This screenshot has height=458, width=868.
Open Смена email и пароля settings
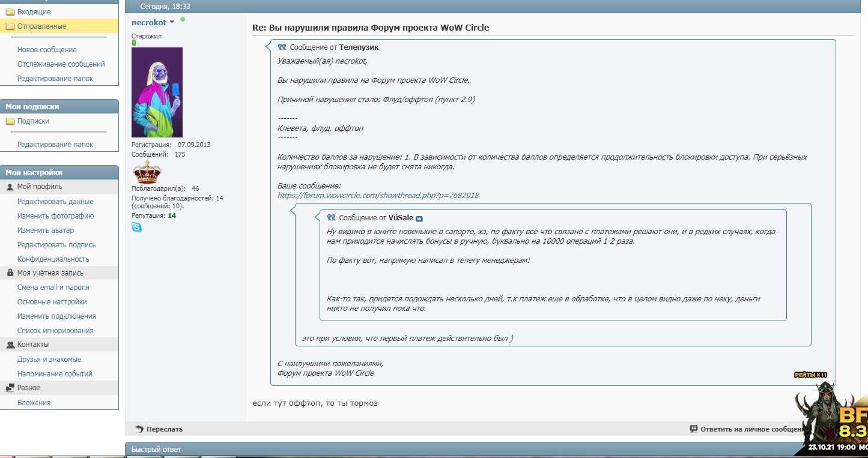53,288
